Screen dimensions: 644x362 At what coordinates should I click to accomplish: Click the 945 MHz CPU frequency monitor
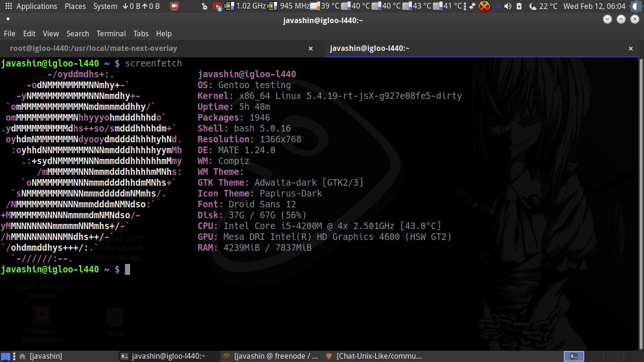[x=288, y=6]
